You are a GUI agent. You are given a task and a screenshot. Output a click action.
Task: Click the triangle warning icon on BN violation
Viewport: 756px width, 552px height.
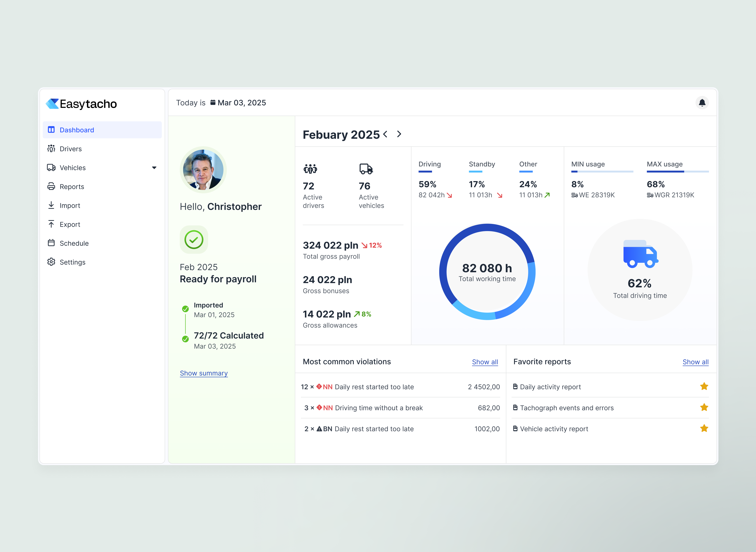point(319,429)
